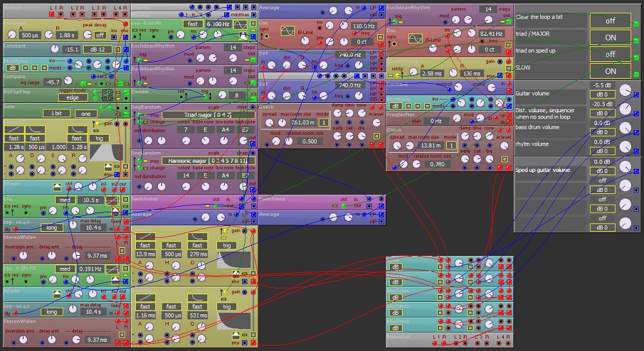Open the 'Triad major [0 4 7]' scale selector
644x351 pixels.
point(207,115)
